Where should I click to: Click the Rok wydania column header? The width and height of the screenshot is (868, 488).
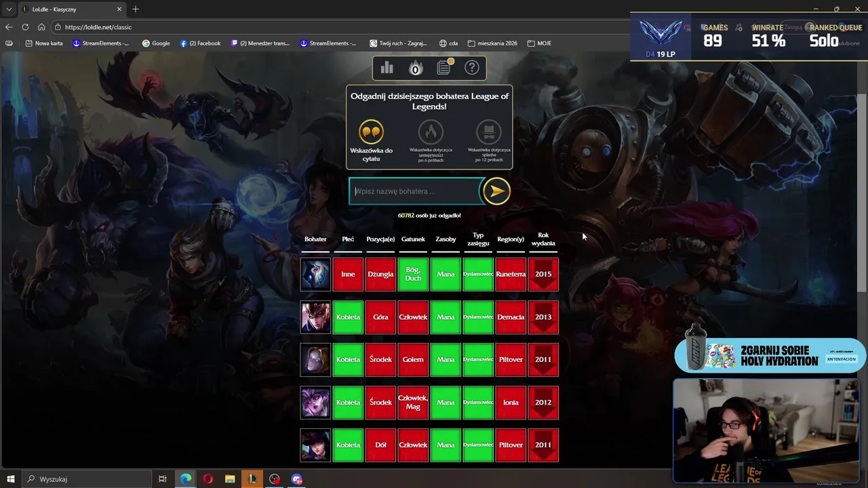[x=543, y=239]
